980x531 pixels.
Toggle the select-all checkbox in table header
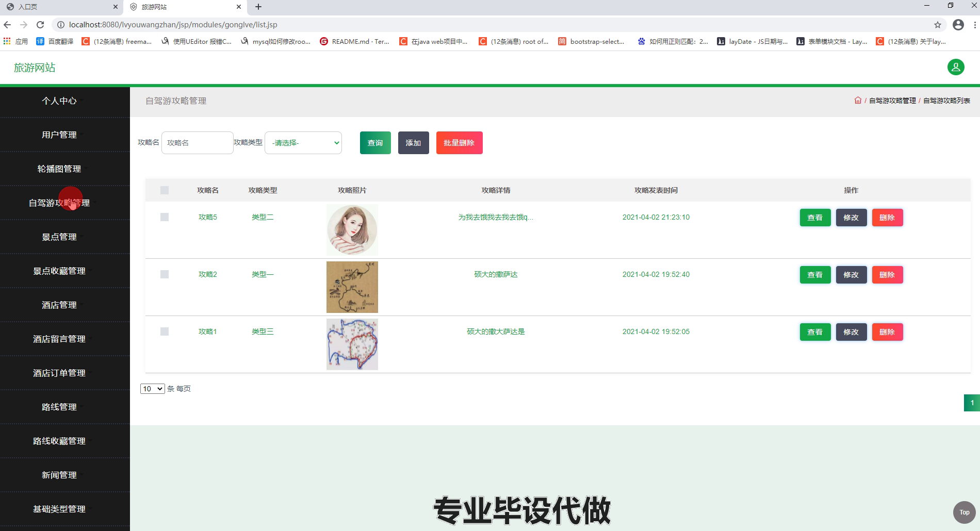[165, 190]
